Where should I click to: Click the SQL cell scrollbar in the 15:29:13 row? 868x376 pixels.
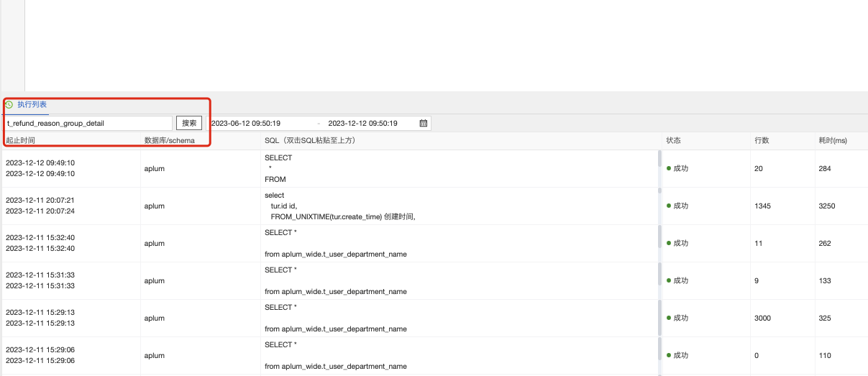coord(659,318)
